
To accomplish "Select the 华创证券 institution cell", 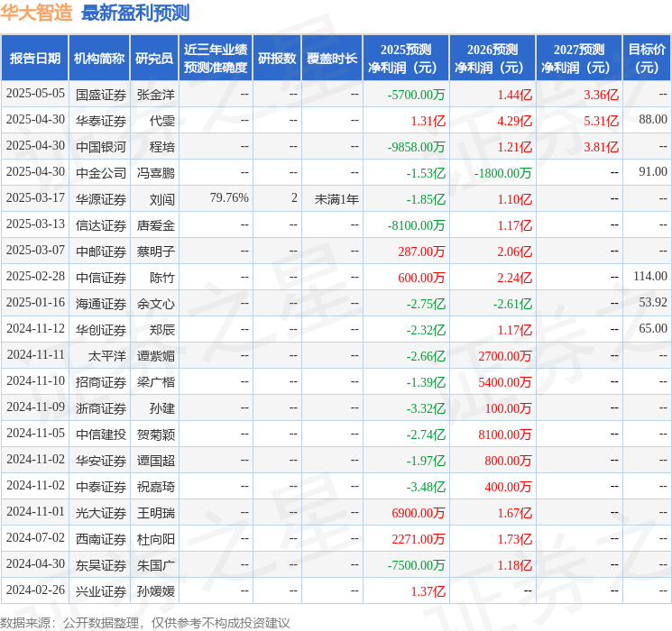I will [101, 330].
